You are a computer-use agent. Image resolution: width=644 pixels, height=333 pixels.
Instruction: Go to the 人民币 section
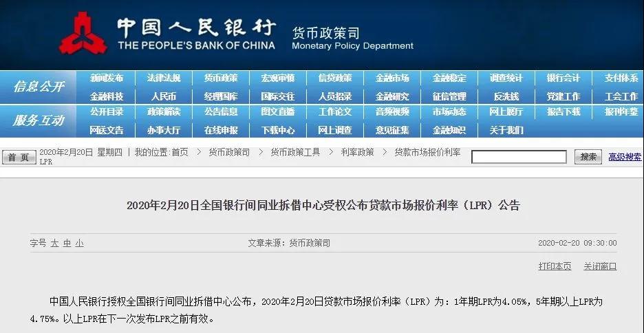[164, 97]
